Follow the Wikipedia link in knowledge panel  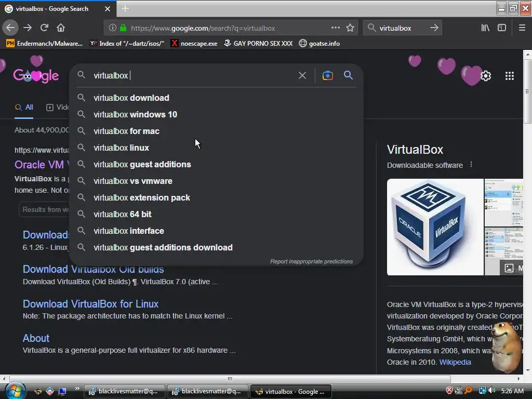pyautogui.click(x=455, y=362)
